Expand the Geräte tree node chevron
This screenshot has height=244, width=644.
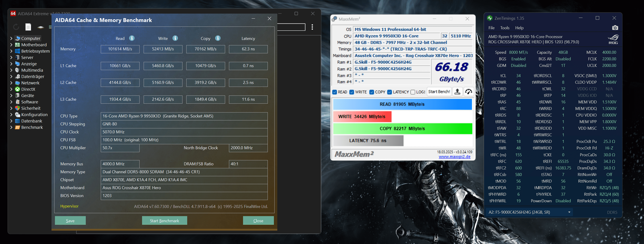pyautogui.click(x=11, y=96)
